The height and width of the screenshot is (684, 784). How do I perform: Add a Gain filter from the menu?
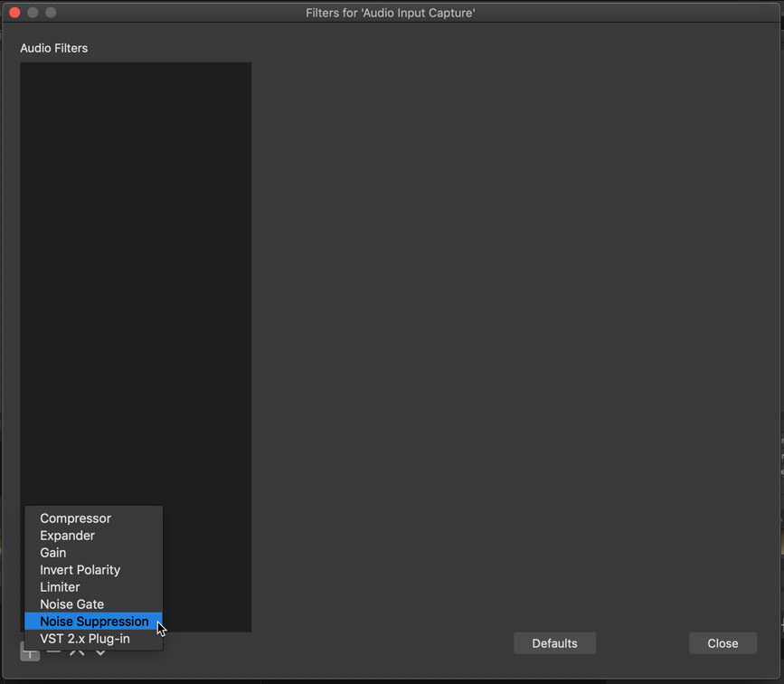pos(93,553)
